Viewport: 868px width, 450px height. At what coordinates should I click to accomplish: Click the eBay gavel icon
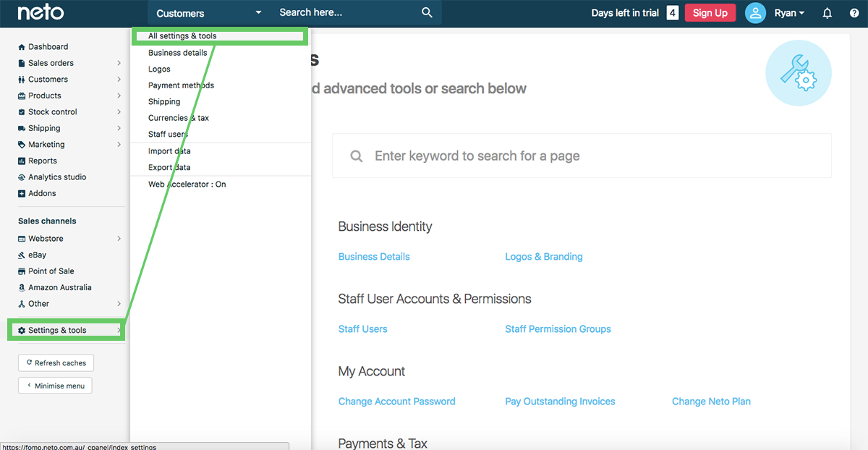coord(22,255)
